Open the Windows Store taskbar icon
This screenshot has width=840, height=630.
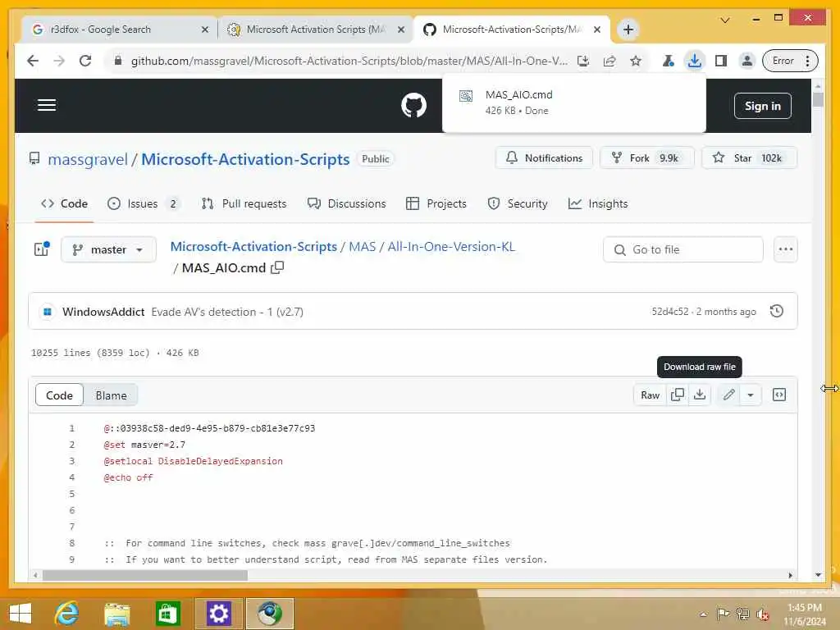[167, 614]
